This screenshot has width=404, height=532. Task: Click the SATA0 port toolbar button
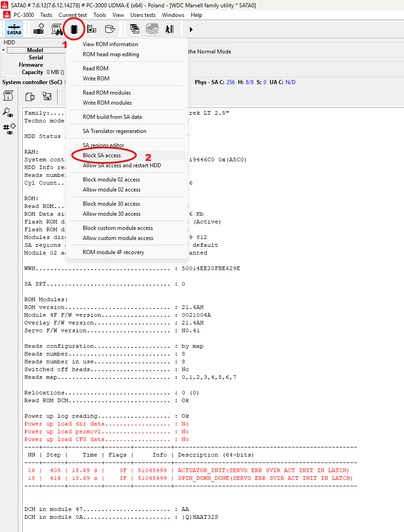(14, 29)
